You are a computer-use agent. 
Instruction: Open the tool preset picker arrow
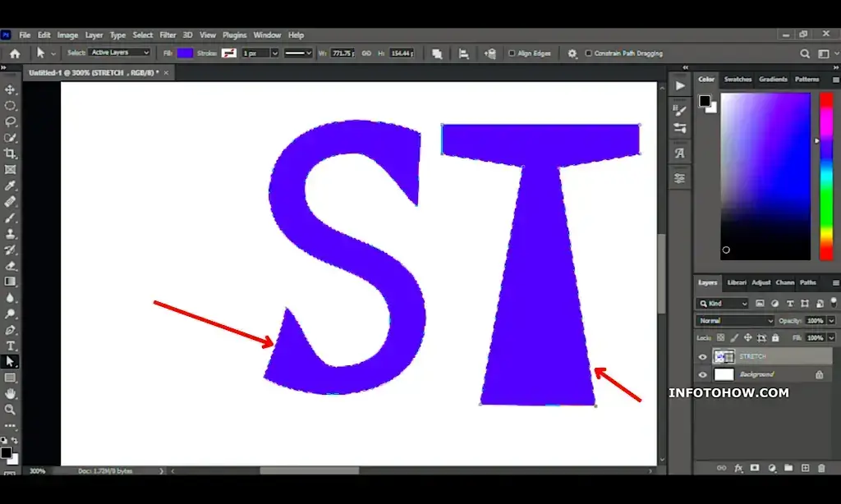(x=53, y=53)
